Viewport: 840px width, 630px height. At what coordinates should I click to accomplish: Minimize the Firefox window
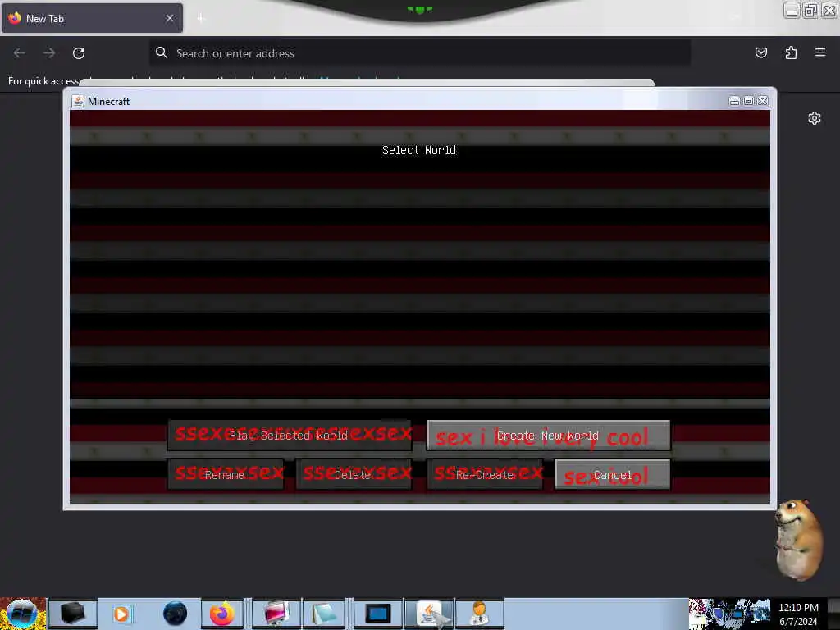(x=792, y=10)
